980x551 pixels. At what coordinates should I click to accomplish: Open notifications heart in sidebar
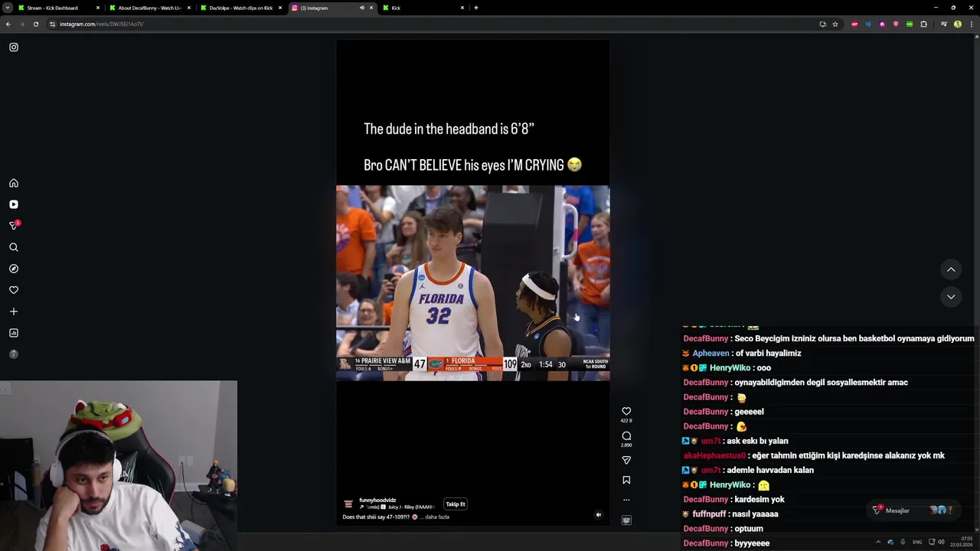(x=14, y=290)
